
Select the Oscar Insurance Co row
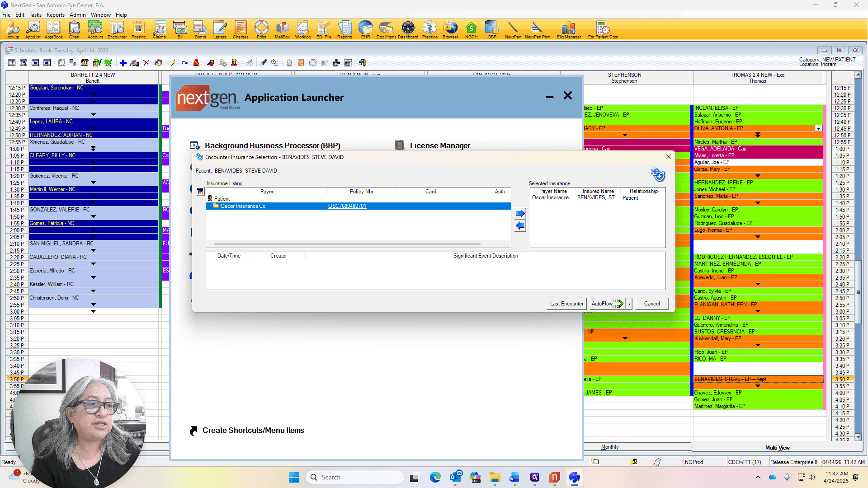359,206
